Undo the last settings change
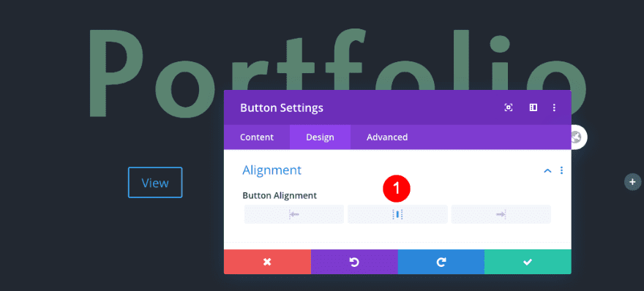The width and height of the screenshot is (644, 291). click(x=354, y=262)
